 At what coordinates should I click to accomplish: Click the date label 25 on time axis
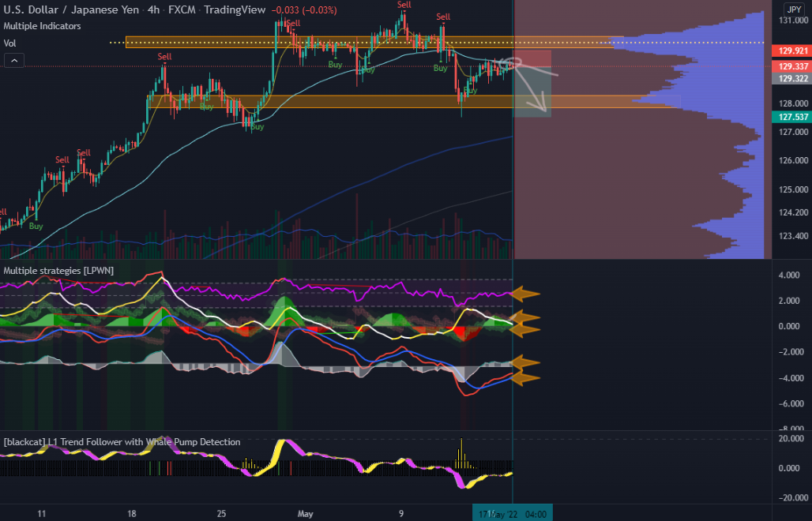(x=221, y=514)
